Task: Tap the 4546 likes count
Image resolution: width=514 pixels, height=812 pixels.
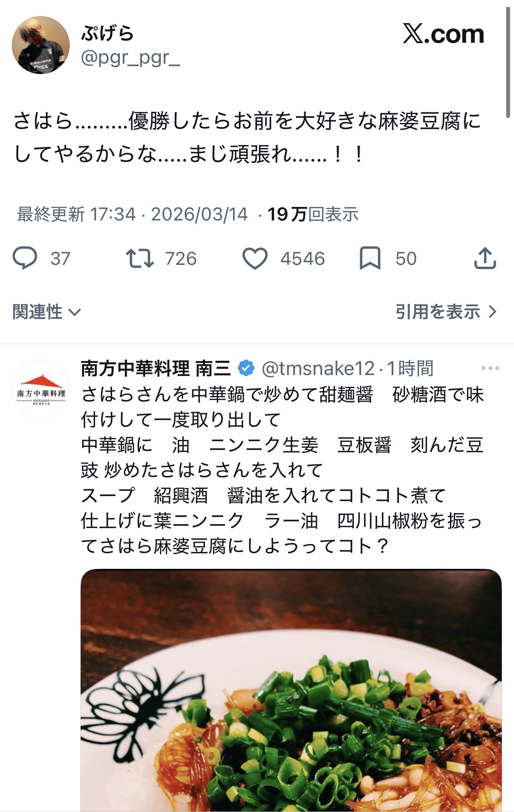Action: tap(303, 259)
